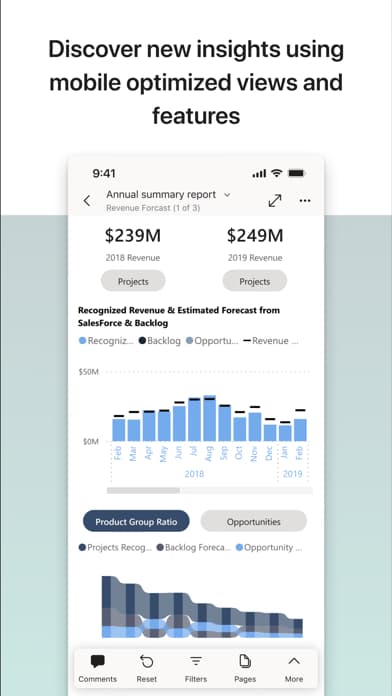The width and height of the screenshot is (392, 696).
Task: Select the $249M 2019 revenue card
Action: click(255, 244)
